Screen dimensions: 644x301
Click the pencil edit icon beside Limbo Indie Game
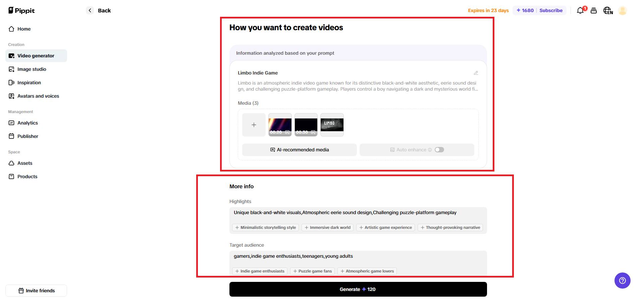(x=476, y=73)
